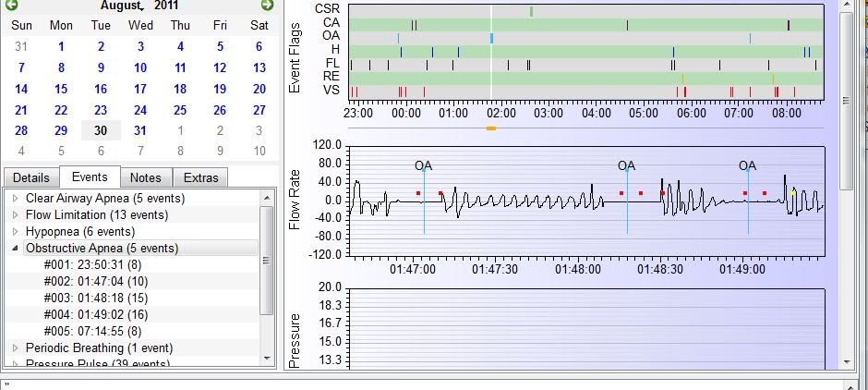Go to previous month with green arrow
This screenshot has height=390, width=868.
(x=12, y=6)
